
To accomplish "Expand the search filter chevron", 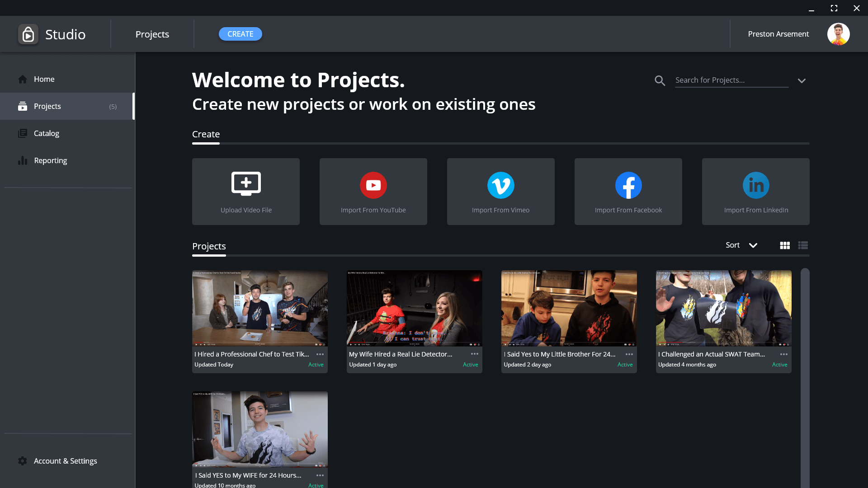I will pyautogui.click(x=802, y=80).
